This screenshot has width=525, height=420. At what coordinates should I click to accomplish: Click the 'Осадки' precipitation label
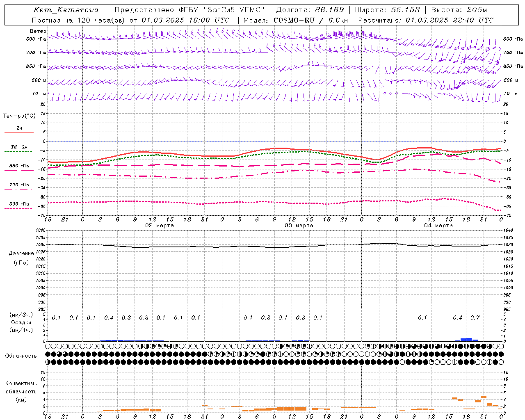pos(21,322)
